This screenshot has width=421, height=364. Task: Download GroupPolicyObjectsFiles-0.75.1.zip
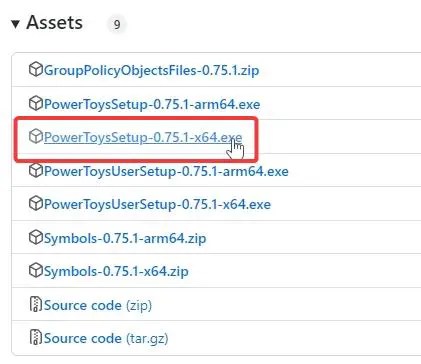coord(151,70)
